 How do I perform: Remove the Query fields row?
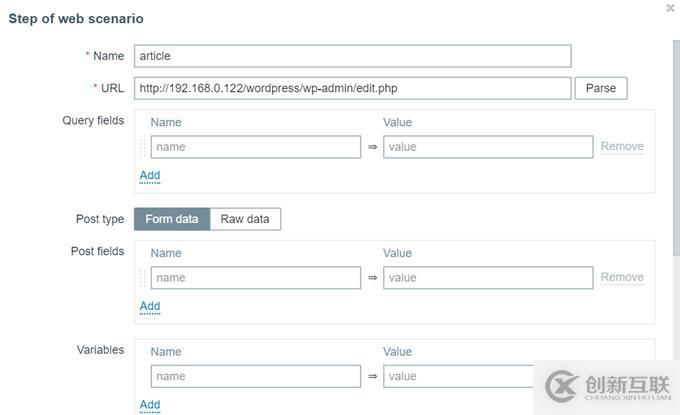(x=622, y=146)
